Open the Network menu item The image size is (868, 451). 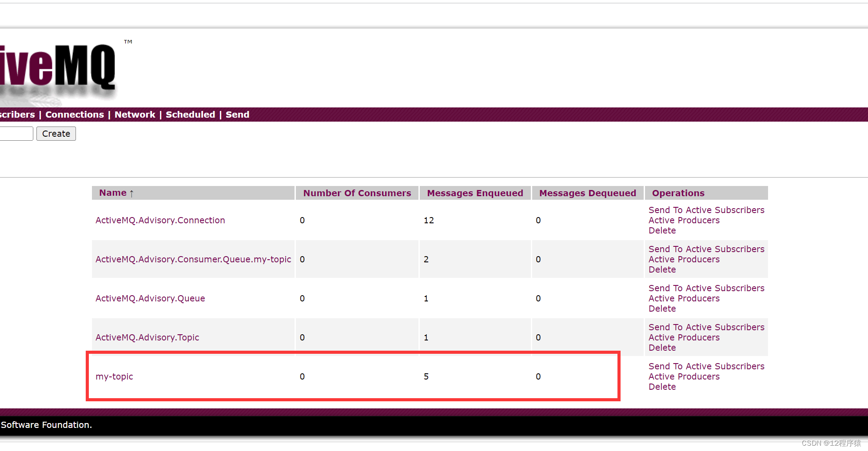[x=135, y=115]
